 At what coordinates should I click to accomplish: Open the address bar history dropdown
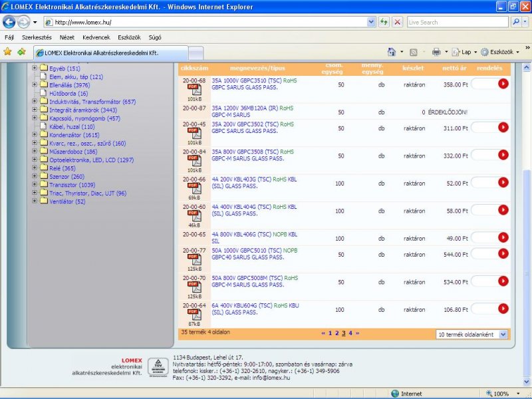(371, 23)
